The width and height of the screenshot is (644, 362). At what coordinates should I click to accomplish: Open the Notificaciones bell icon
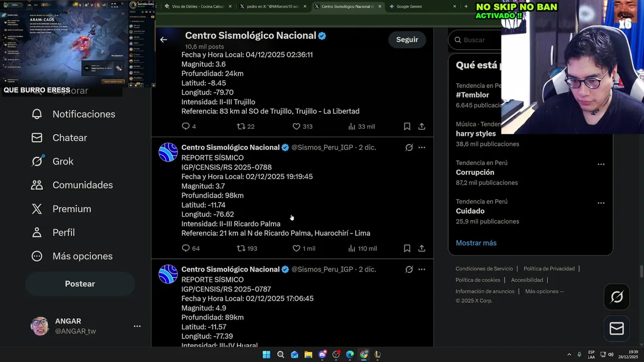(37, 114)
